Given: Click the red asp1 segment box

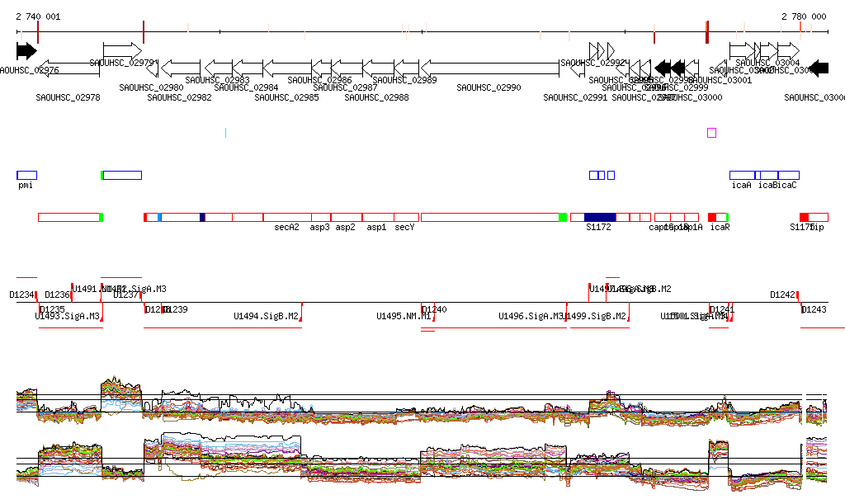Looking at the screenshot, I should tap(378, 218).
